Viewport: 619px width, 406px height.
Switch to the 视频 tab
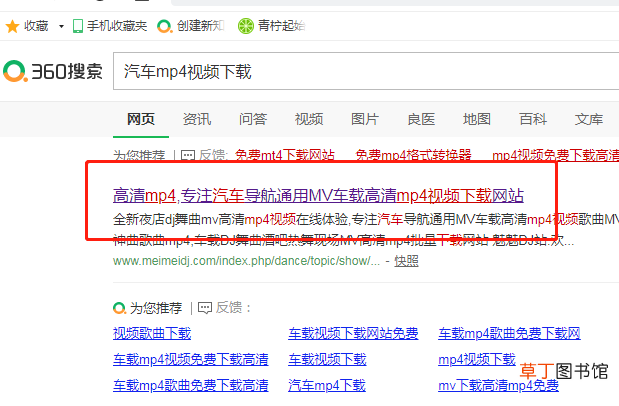(309, 119)
